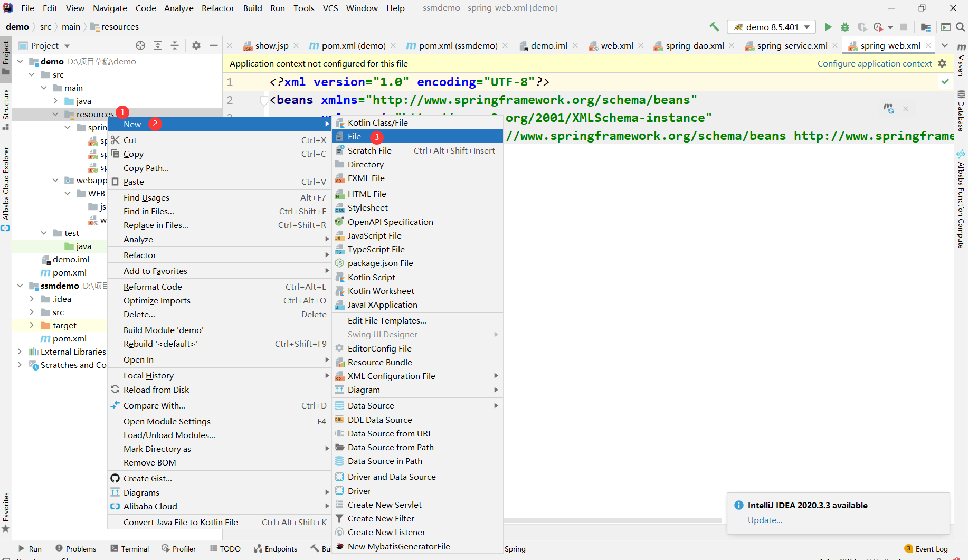968x560 pixels.
Task: Open the Search Everywhere magnifier
Action: point(960,27)
